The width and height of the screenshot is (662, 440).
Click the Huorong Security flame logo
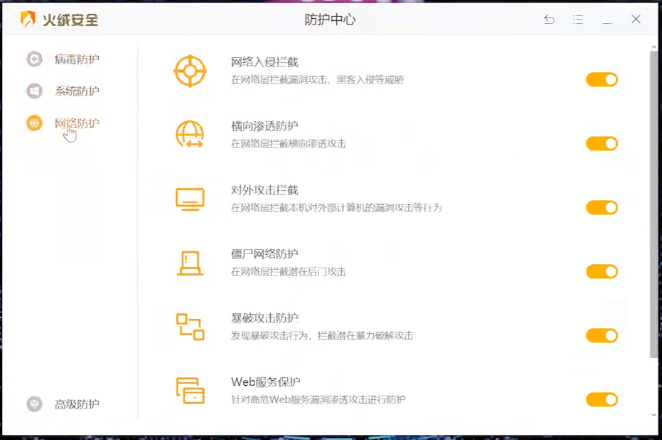point(28,19)
